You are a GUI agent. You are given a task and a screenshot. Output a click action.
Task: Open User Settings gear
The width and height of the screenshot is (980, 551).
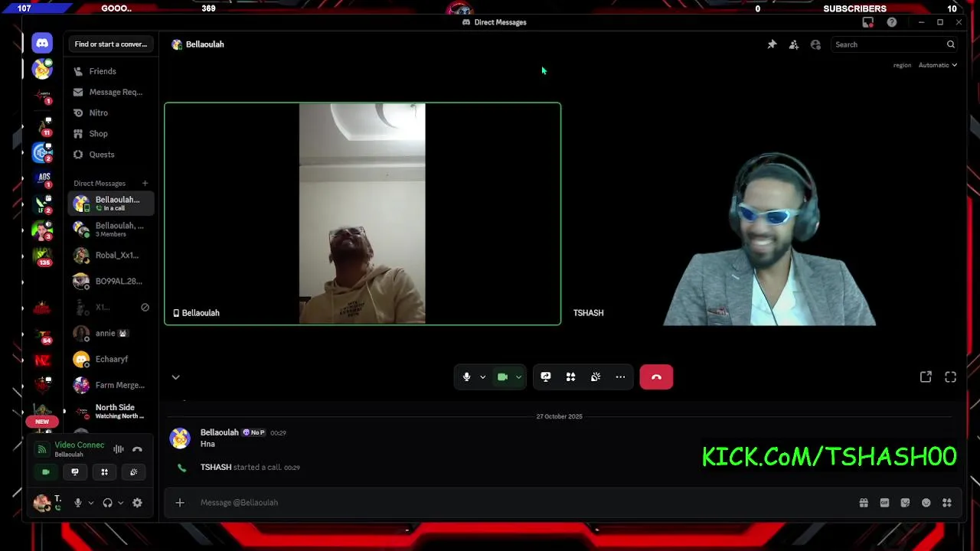coord(137,503)
